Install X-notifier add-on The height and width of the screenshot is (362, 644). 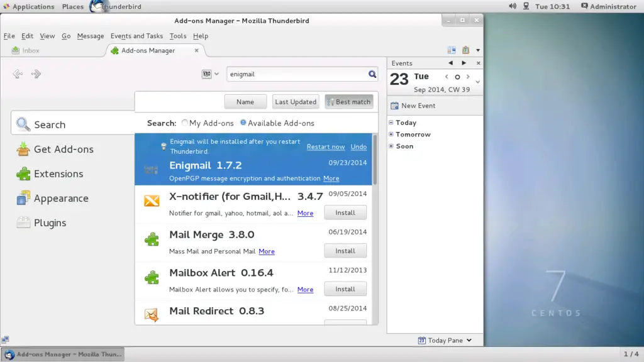[x=345, y=212]
